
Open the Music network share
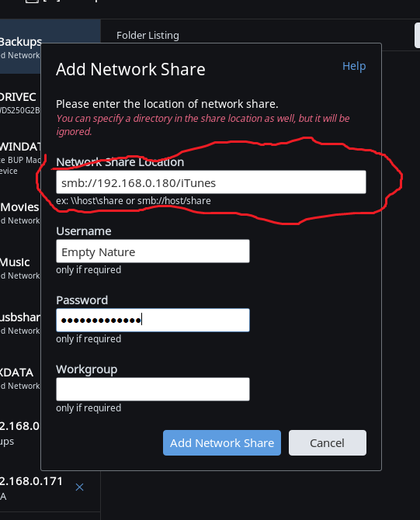[x=20, y=268]
